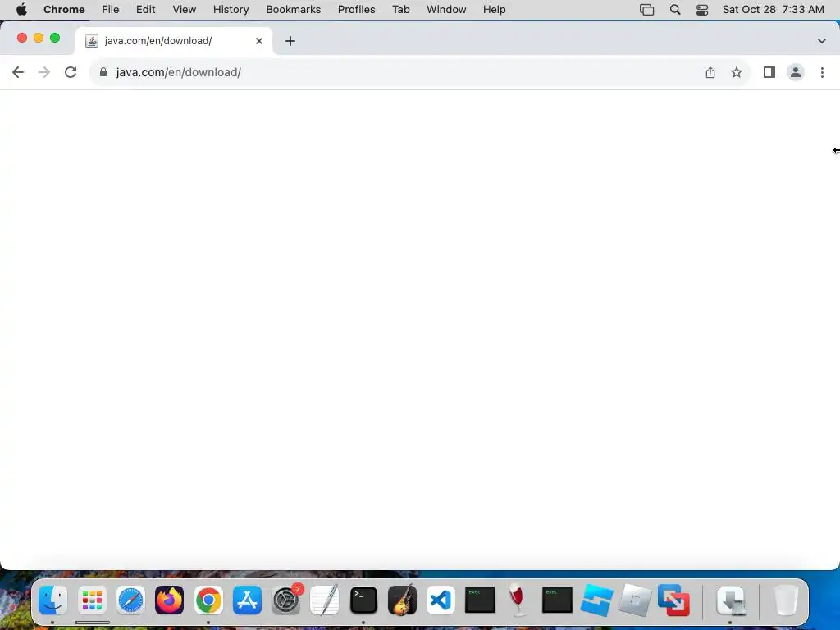Open a new tab with the plus button
The image size is (840, 630).
(x=290, y=41)
